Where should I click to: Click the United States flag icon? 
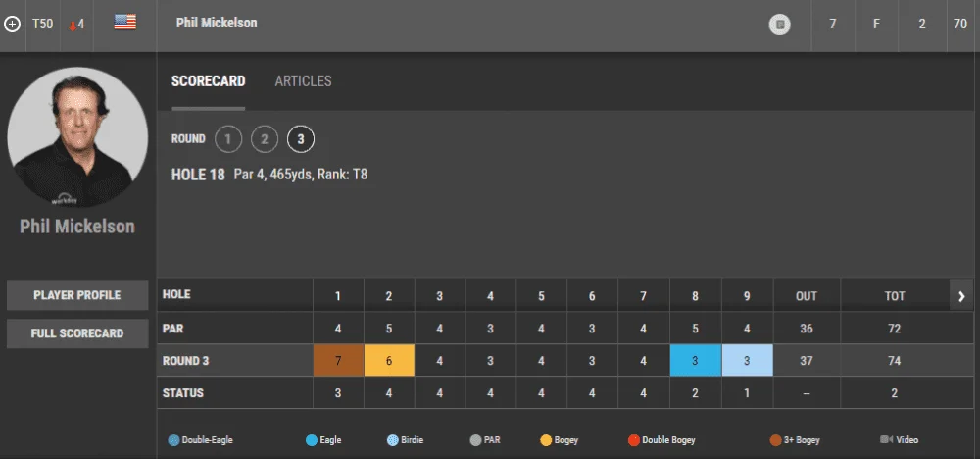(125, 23)
